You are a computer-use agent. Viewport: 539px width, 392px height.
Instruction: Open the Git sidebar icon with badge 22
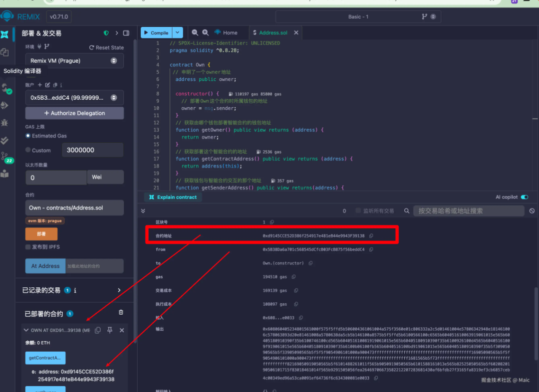click(x=6, y=158)
